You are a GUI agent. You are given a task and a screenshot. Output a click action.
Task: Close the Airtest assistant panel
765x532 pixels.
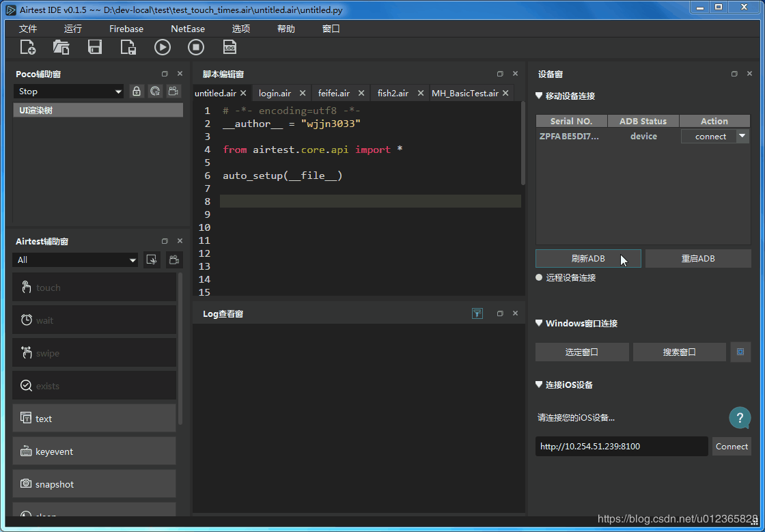[x=180, y=241]
